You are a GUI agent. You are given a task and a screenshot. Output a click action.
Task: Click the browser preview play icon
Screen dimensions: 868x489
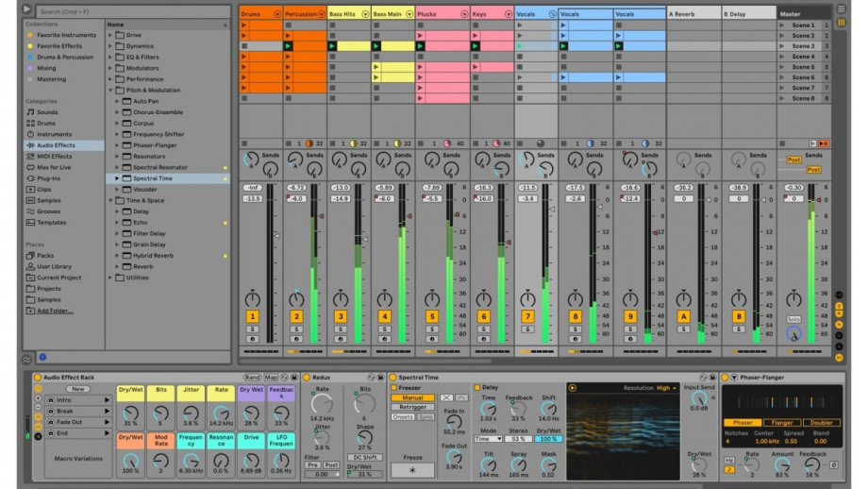pyautogui.click(x=26, y=9)
